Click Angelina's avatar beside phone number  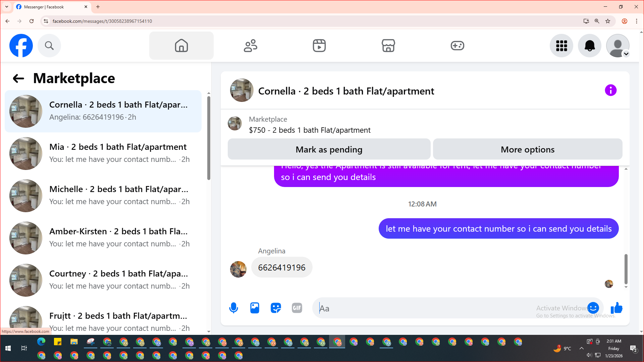click(x=238, y=269)
